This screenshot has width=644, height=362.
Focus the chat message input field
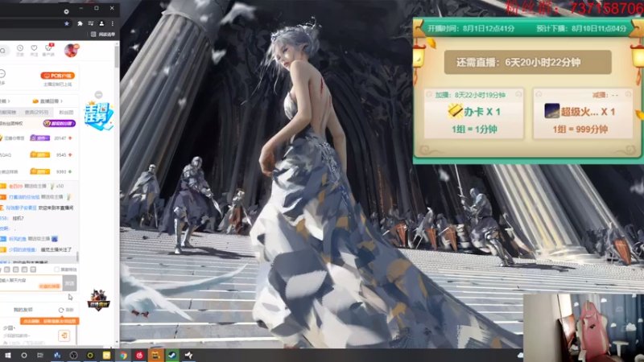pyautogui.click(x=31, y=283)
